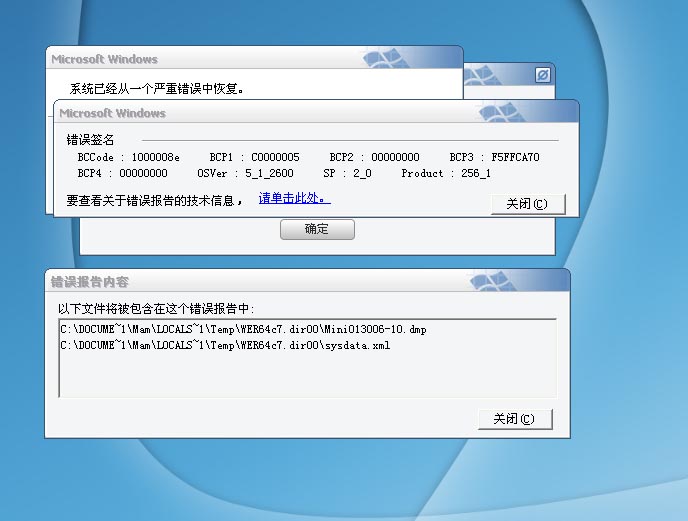Click the icon button at top right of back window
Image resolution: width=688 pixels, height=521 pixels.
543,75
